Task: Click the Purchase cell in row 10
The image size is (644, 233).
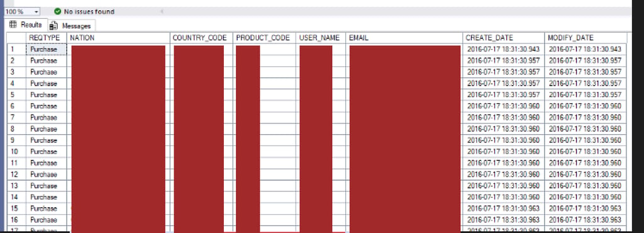Action: click(46, 152)
